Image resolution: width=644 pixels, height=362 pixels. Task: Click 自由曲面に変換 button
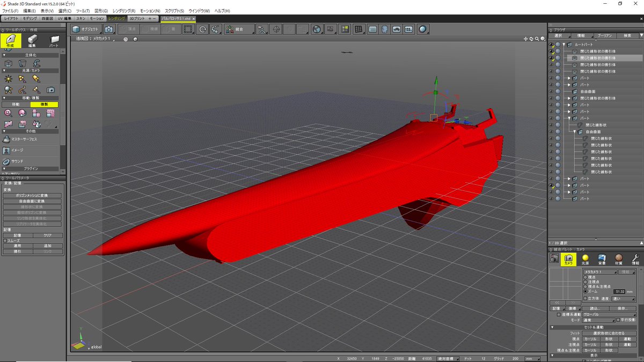[x=33, y=201]
